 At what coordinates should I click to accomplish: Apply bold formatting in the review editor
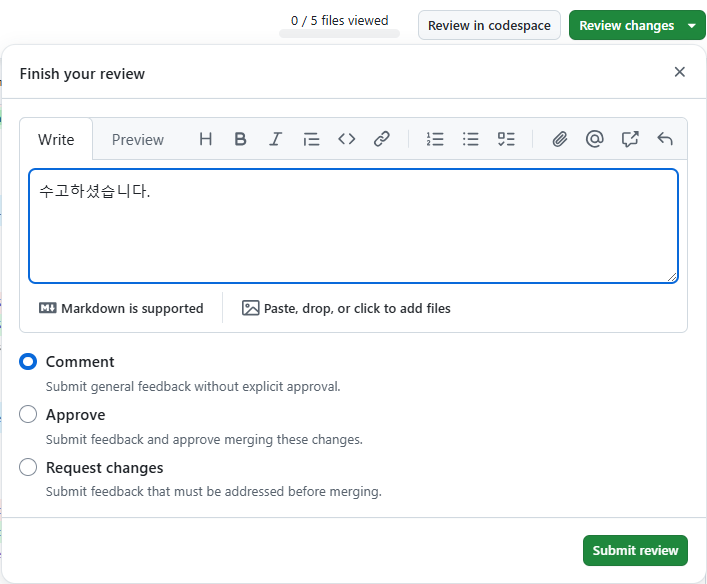point(240,139)
